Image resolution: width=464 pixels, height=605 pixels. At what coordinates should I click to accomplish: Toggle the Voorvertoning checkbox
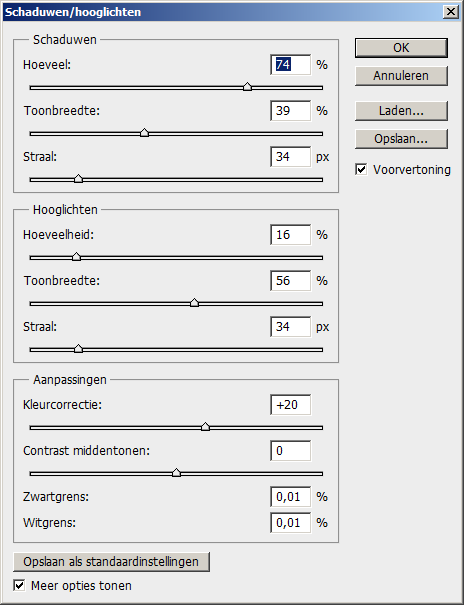tap(361, 170)
